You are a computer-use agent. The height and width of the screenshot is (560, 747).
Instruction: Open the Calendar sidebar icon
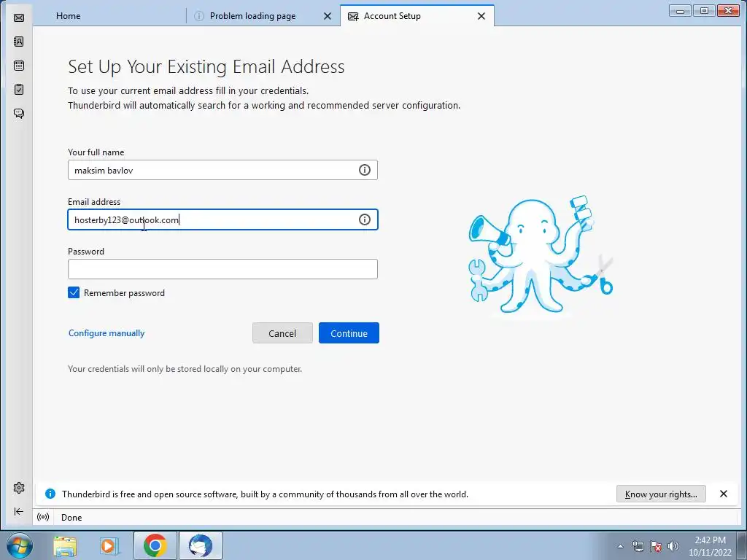point(19,66)
